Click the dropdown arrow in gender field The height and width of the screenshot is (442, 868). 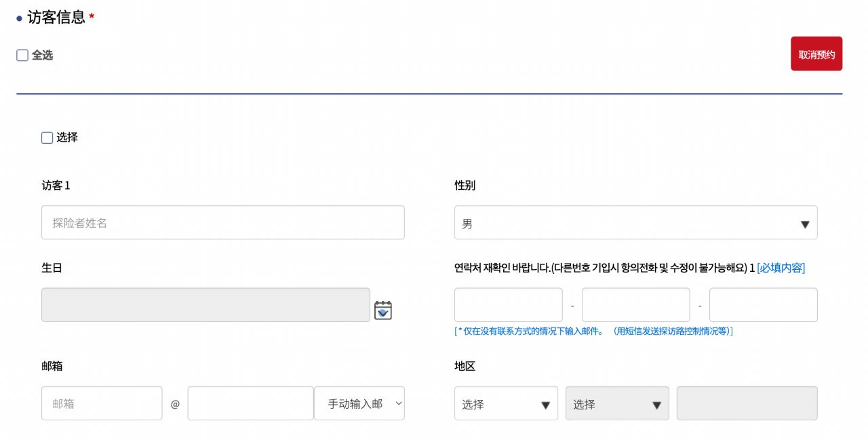[x=805, y=224]
